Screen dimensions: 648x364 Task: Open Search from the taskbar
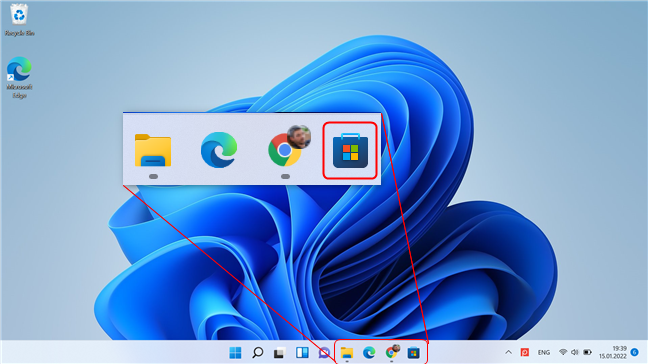(257, 352)
